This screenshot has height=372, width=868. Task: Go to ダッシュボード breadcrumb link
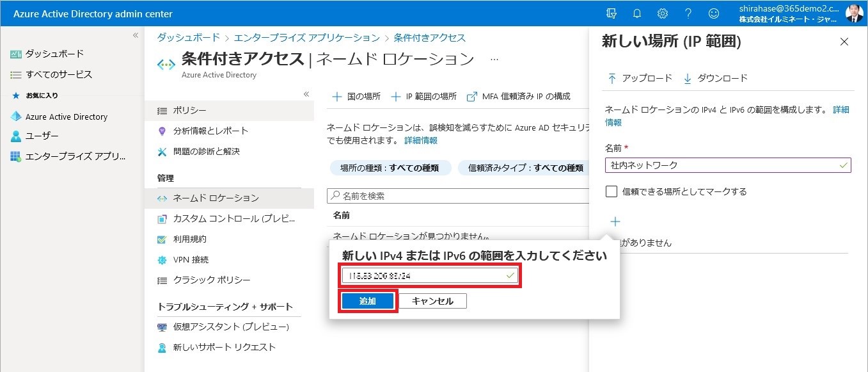point(189,38)
